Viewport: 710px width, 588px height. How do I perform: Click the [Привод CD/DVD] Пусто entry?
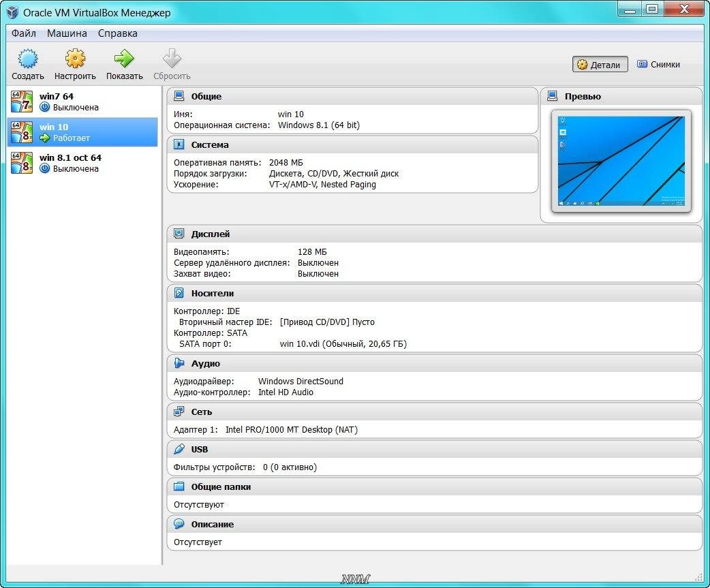tap(327, 322)
